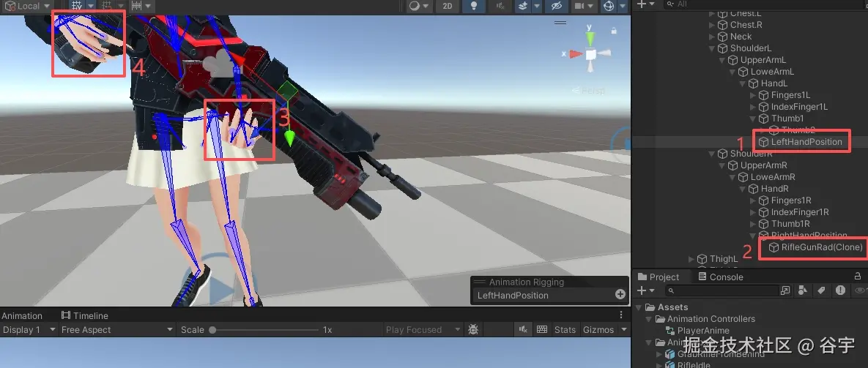This screenshot has height=368, width=868.
Task: Open Gizmos dropdown arrow in Game view
Action: click(x=624, y=329)
